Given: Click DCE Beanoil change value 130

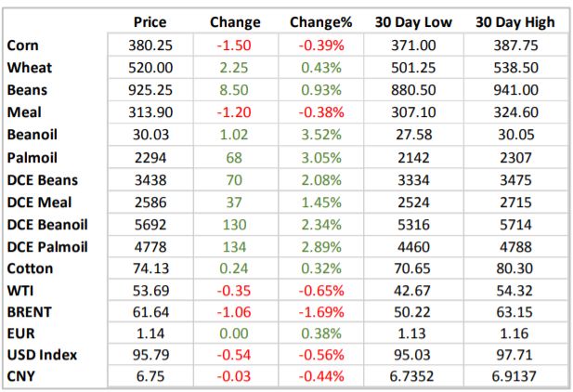Looking at the screenshot, I should point(235,224).
